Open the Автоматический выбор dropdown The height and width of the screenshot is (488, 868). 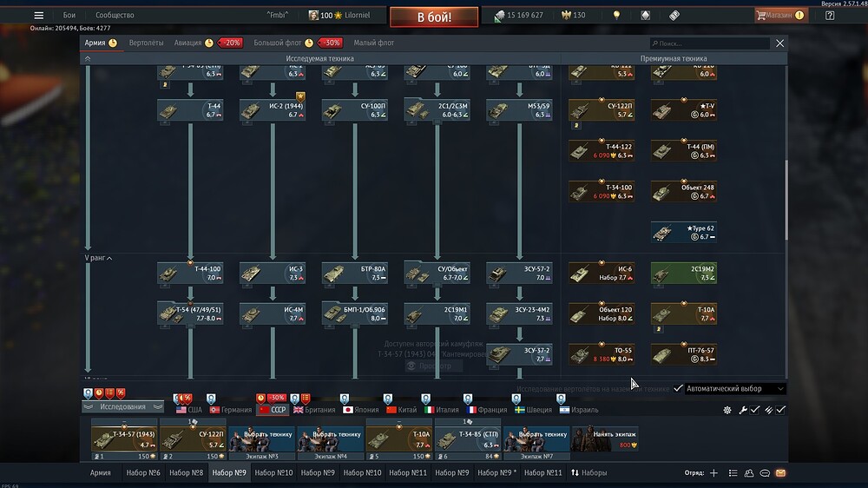pos(734,388)
